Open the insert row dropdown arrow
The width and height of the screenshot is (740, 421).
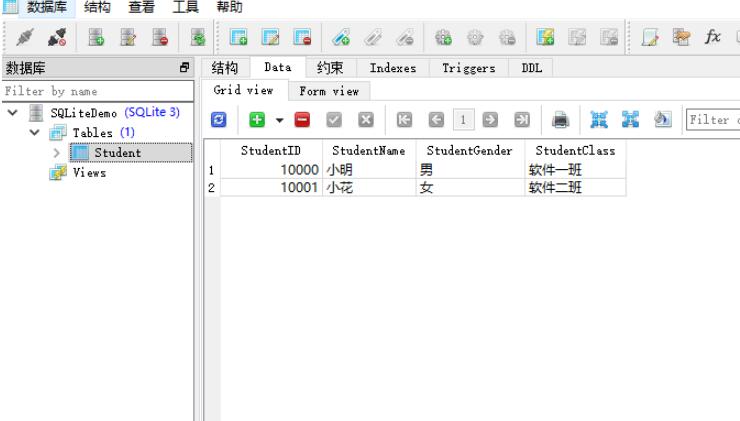(279, 120)
